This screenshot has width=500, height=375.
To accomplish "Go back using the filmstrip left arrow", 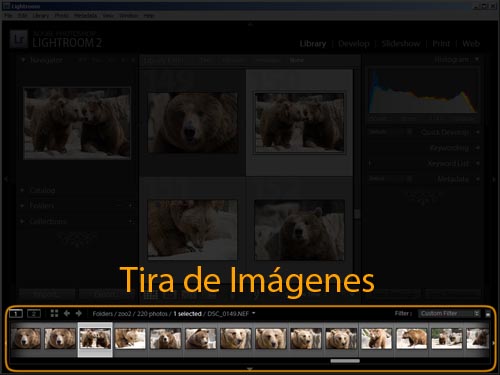I will pyautogui.click(x=67, y=313).
